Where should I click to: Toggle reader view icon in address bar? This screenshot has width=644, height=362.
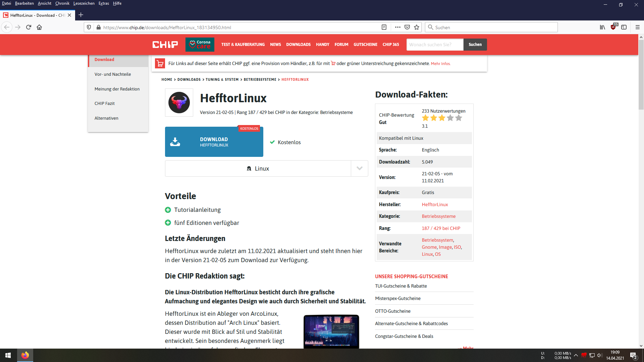(384, 27)
